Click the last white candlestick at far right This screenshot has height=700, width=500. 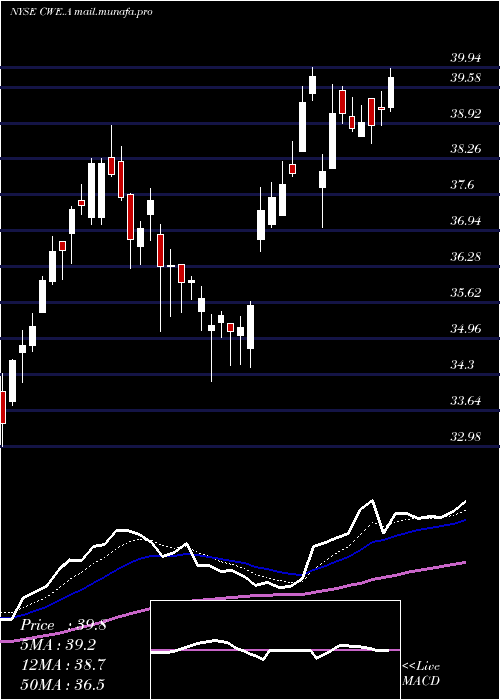[x=391, y=90]
